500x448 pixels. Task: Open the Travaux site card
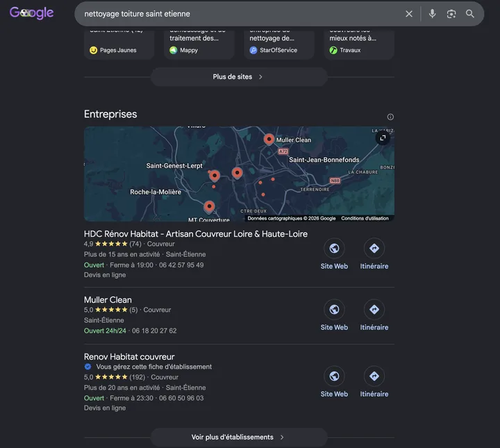pos(359,44)
